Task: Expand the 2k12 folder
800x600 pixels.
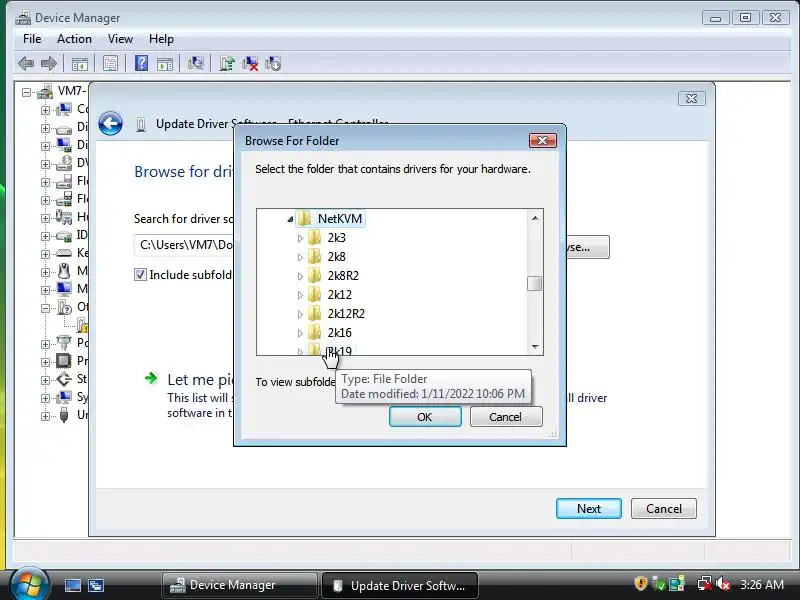Action: 300,295
